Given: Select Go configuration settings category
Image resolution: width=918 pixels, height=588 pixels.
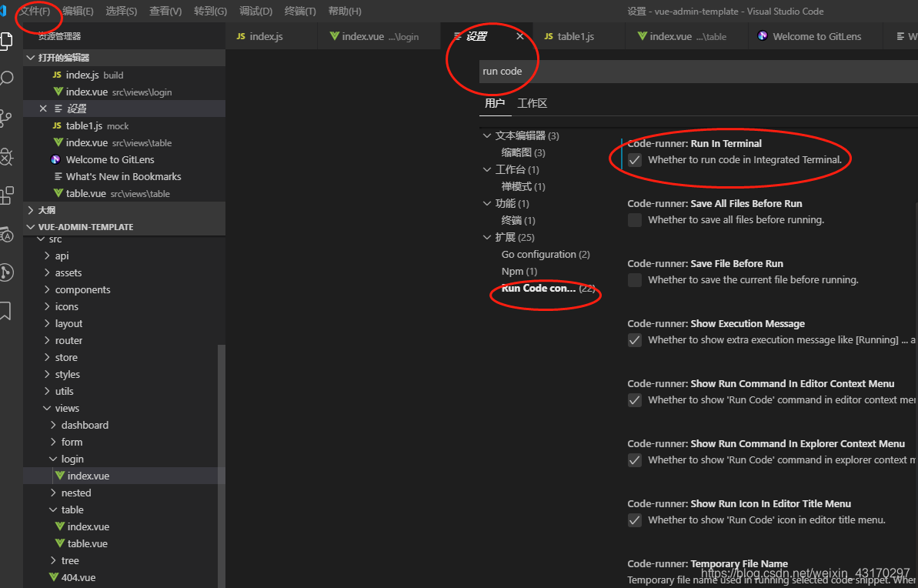Looking at the screenshot, I should coord(546,254).
